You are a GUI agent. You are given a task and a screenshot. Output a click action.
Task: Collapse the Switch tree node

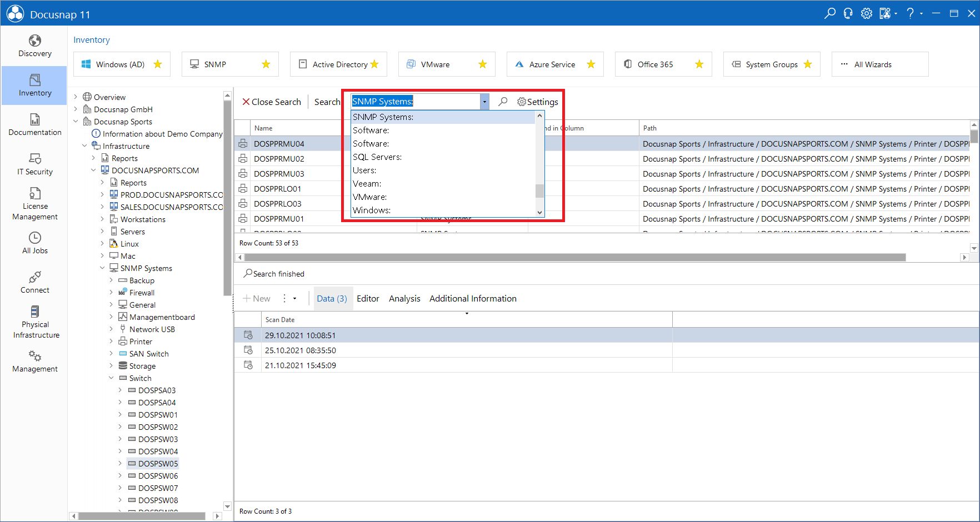(111, 378)
